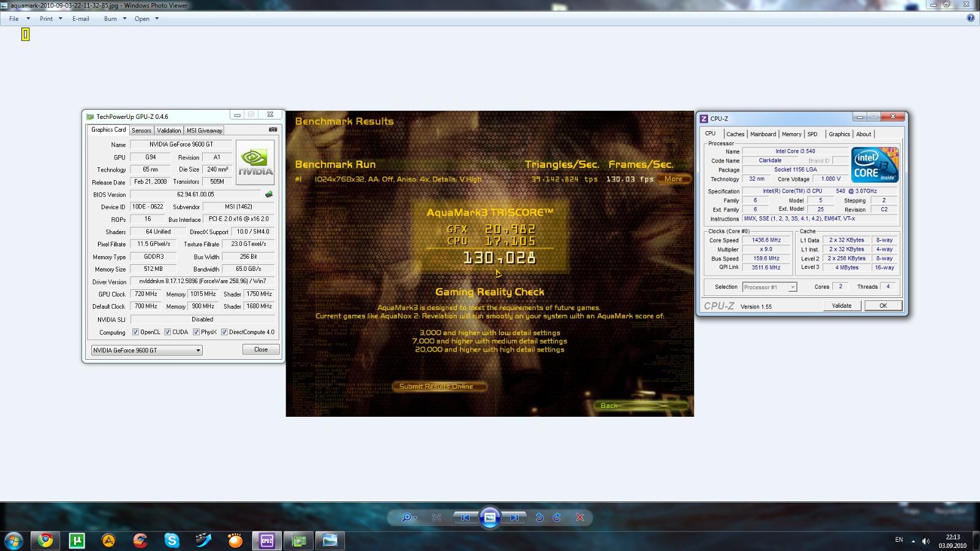
Task: Open the Windows Start orb
Action: [x=13, y=541]
